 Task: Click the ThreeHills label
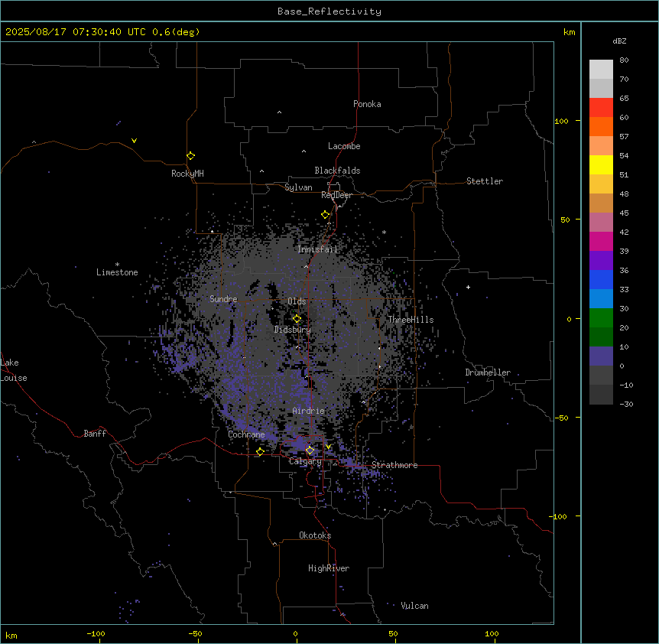411,320
